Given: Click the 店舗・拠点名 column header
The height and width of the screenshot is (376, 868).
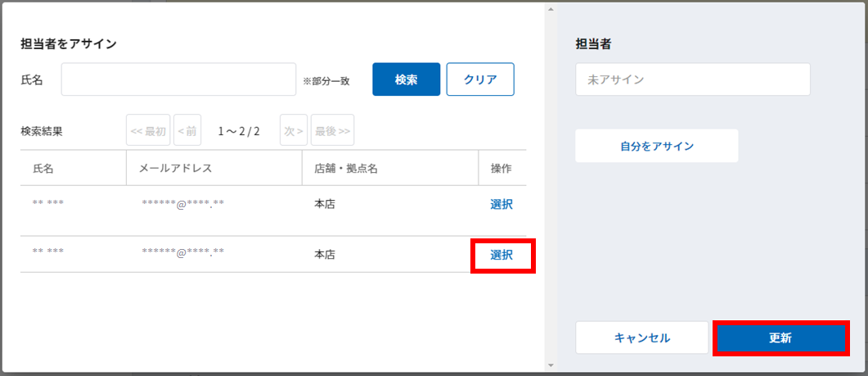Looking at the screenshot, I should click(x=346, y=169).
